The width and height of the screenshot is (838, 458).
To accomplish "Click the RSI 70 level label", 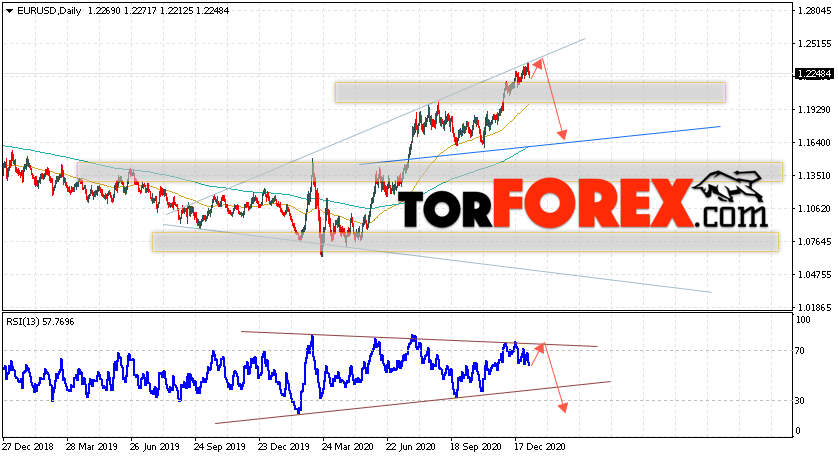I will click(x=800, y=351).
